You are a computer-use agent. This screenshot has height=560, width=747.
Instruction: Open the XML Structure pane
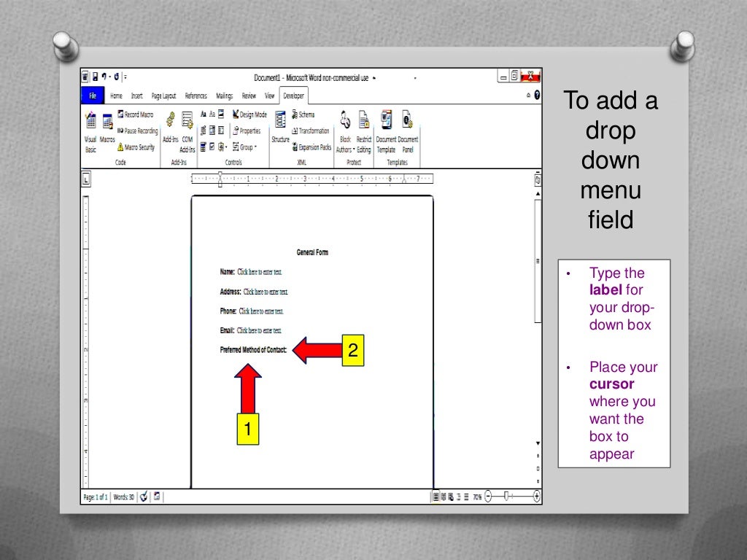tap(281, 127)
